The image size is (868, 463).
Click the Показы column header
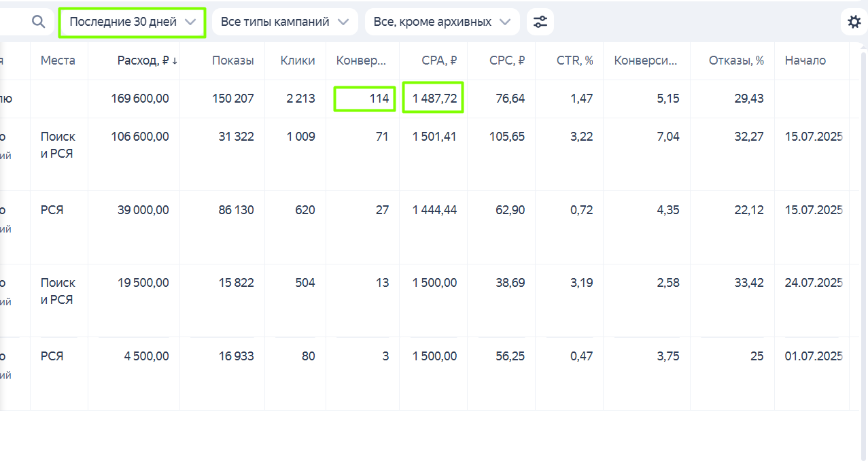(x=232, y=61)
